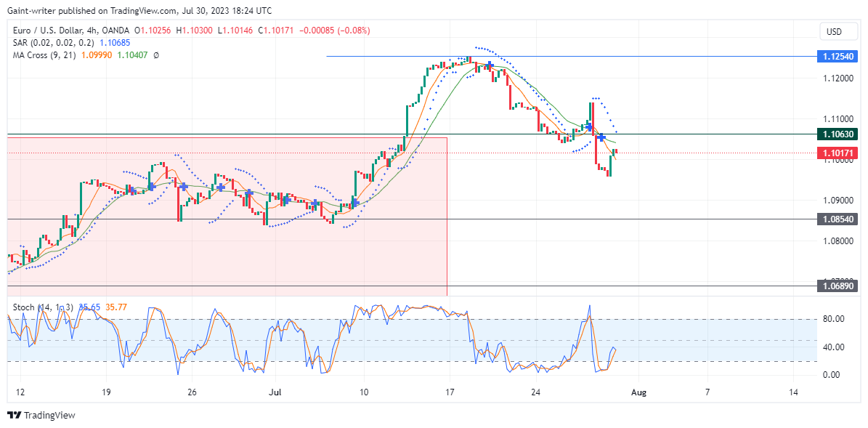Click the 1.11000 price axis label
The image size is (868, 428).
point(837,119)
